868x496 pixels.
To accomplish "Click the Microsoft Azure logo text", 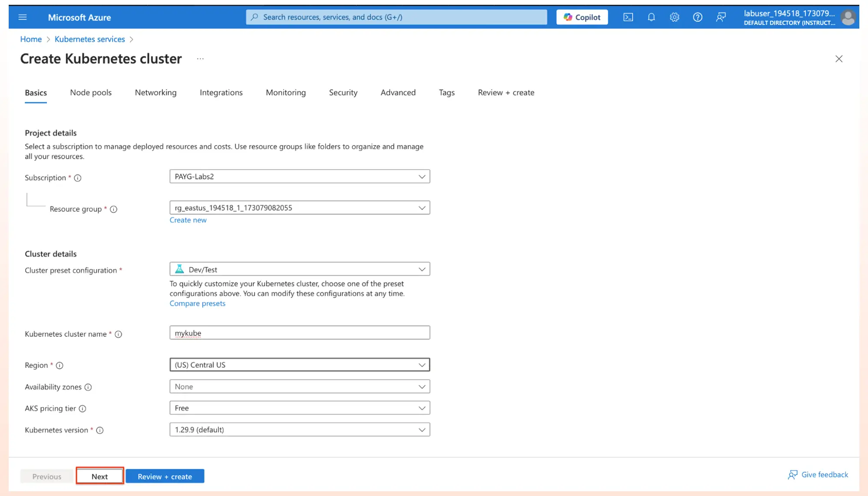I will click(79, 17).
